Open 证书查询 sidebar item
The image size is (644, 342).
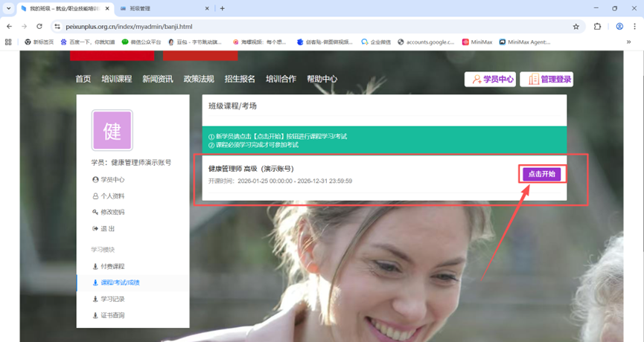[x=112, y=315]
